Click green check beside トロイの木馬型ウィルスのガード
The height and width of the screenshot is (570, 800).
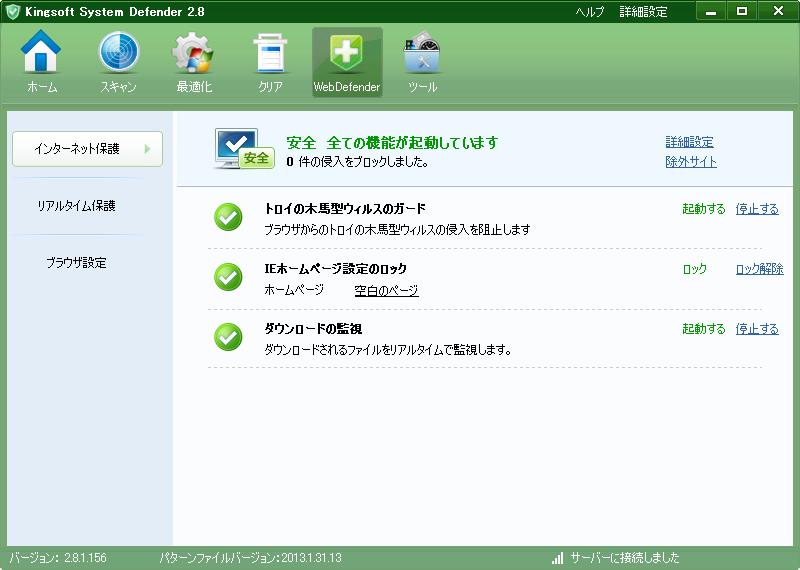(228, 217)
